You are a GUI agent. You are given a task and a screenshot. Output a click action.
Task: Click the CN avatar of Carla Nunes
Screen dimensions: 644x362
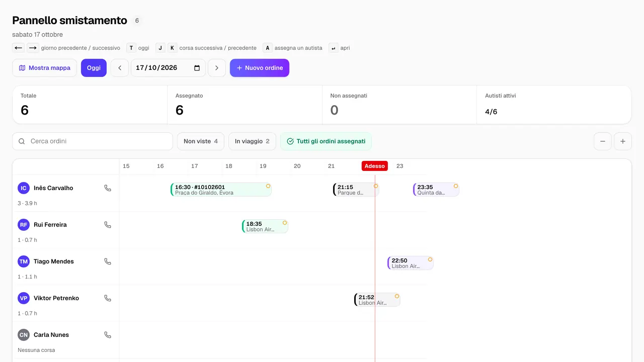point(24,335)
